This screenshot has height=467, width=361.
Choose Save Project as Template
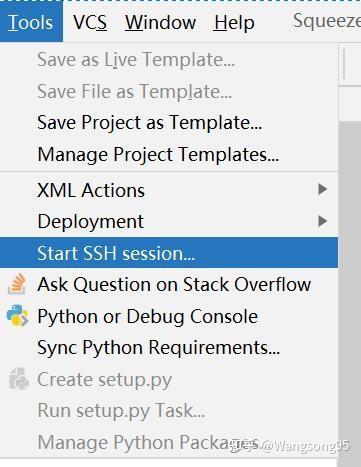[x=169, y=122]
